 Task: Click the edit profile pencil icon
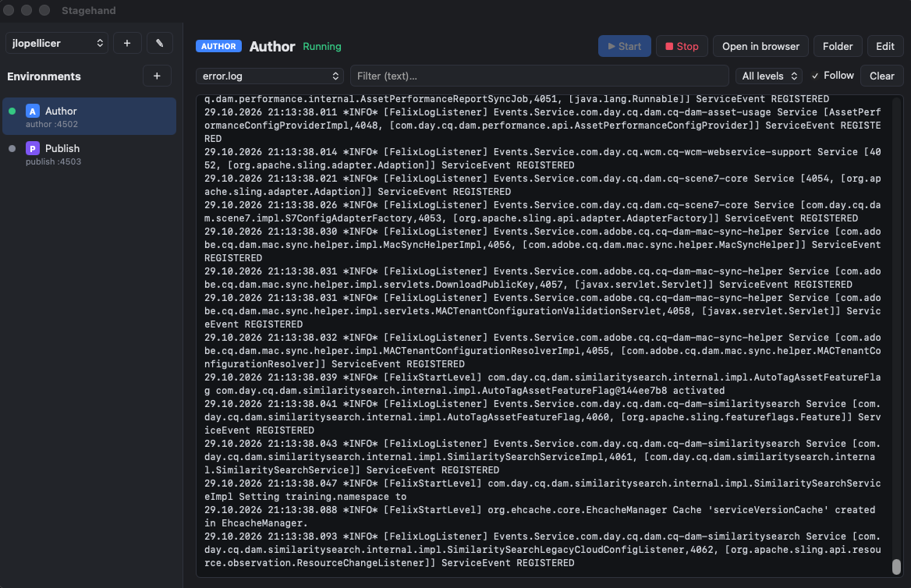(159, 43)
